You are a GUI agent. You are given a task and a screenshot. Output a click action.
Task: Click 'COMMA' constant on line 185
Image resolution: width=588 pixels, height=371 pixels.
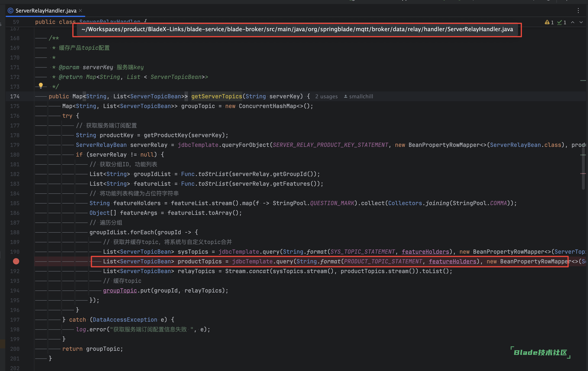tap(498, 203)
